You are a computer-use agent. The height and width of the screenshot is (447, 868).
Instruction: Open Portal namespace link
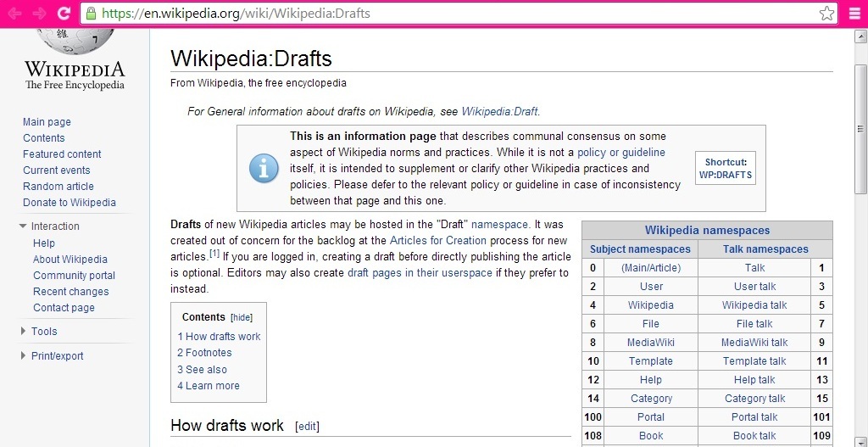(651, 417)
